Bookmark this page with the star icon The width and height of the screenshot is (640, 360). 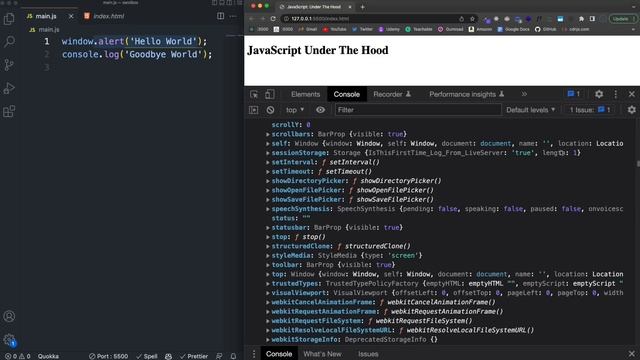tap(472, 19)
